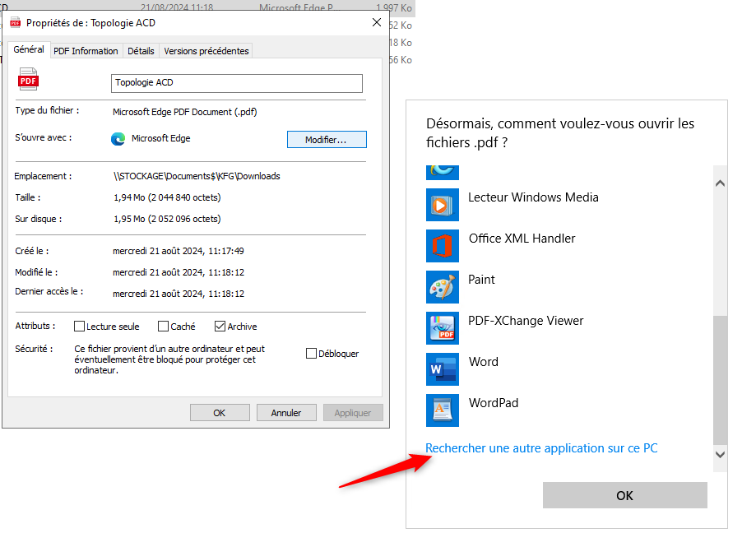Viewport: 756px width, 533px height.
Task: Click Rechercher une autre application link
Action: click(541, 448)
